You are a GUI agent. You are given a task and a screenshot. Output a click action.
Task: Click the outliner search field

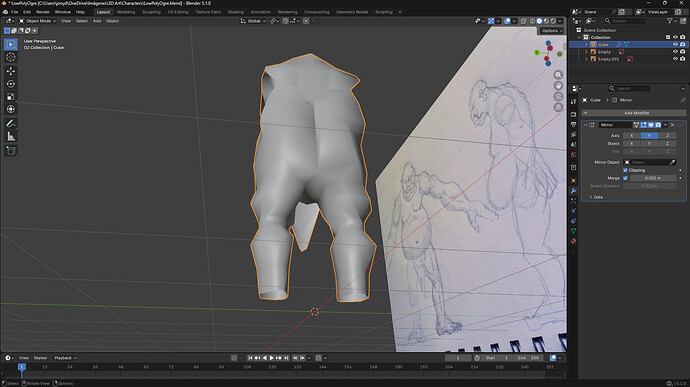coord(624,21)
